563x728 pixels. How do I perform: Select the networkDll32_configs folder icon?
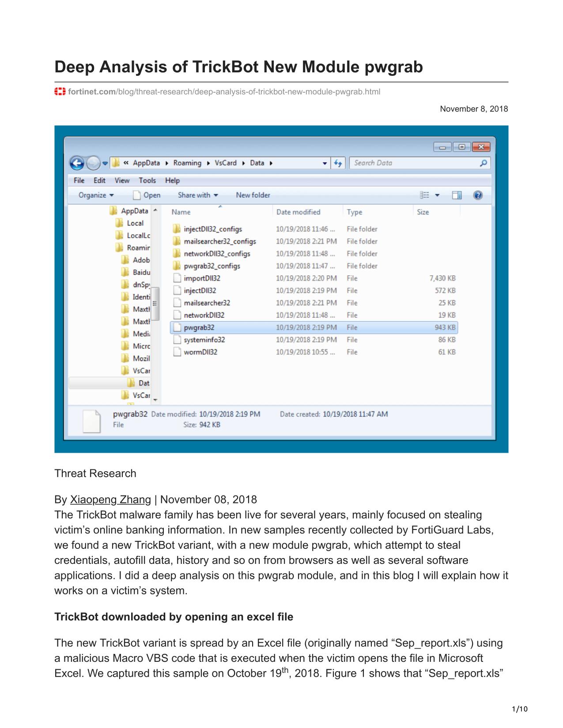click(177, 253)
